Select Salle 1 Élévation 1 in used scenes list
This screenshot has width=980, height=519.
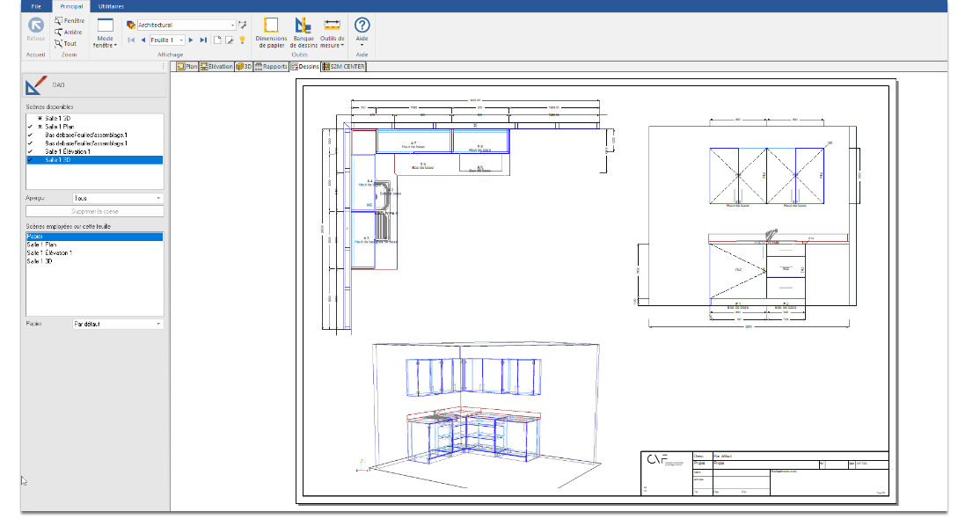(x=94, y=253)
